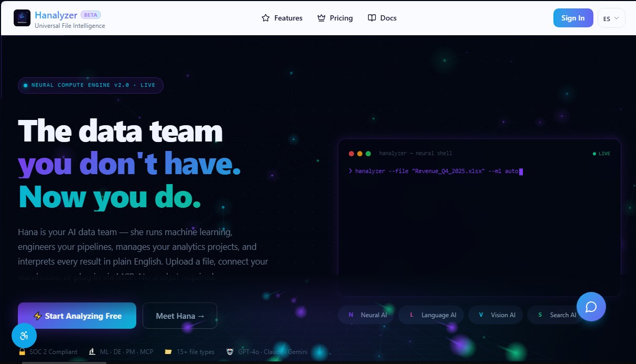Click the Universal File Intelligence tagline

coord(70,26)
